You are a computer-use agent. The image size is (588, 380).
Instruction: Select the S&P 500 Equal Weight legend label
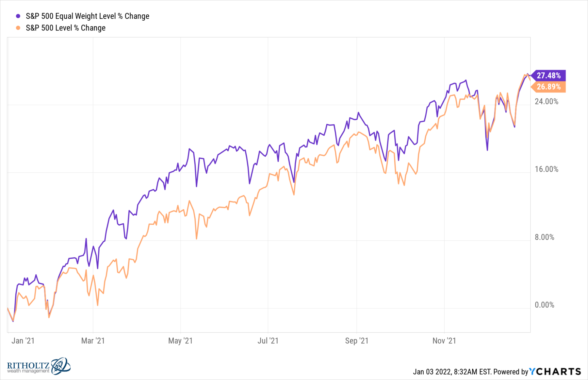(x=88, y=16)
